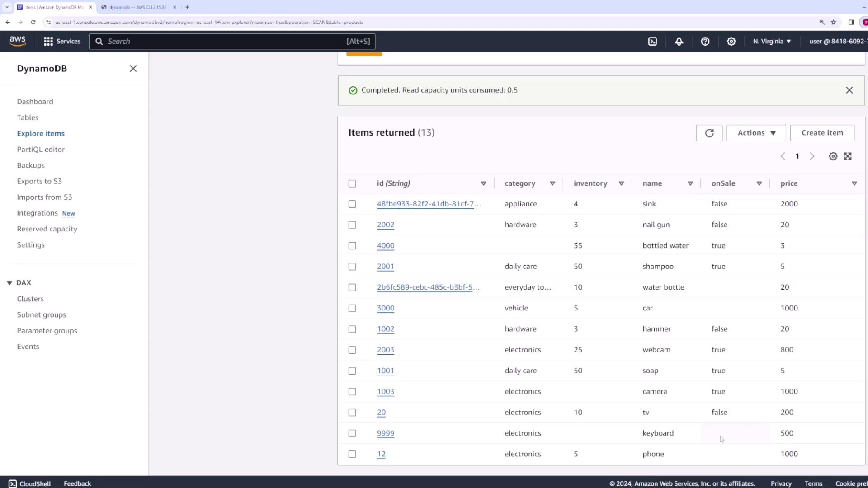Expand the Actions dropdown
The image size is (868, 488).
tap(756, 133)
